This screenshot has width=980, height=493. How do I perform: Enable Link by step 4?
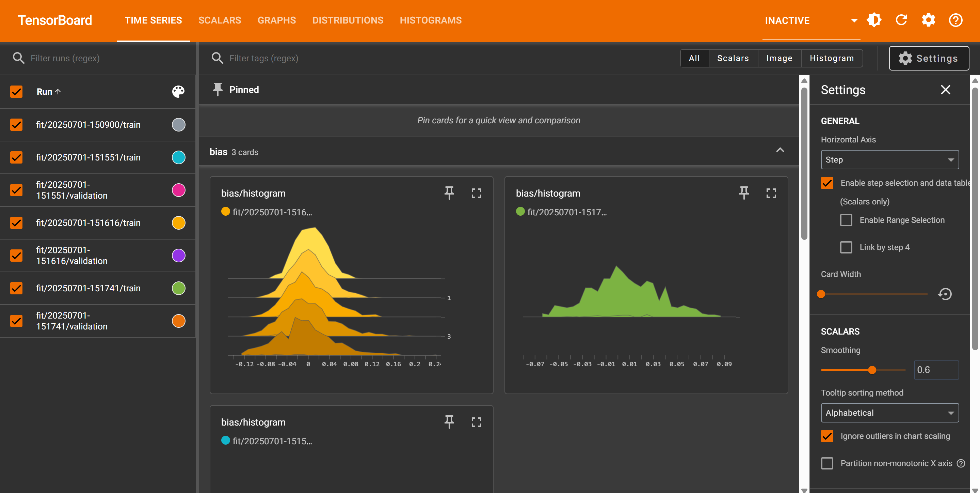tap(846, 247)
